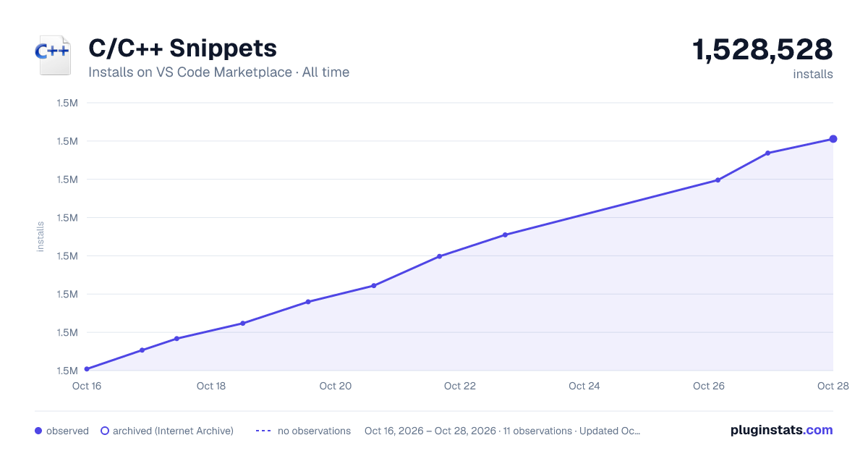The height and width of the screenshot is (456, 868).
Task: Click the no observations legend label
Action: [314, 431]
